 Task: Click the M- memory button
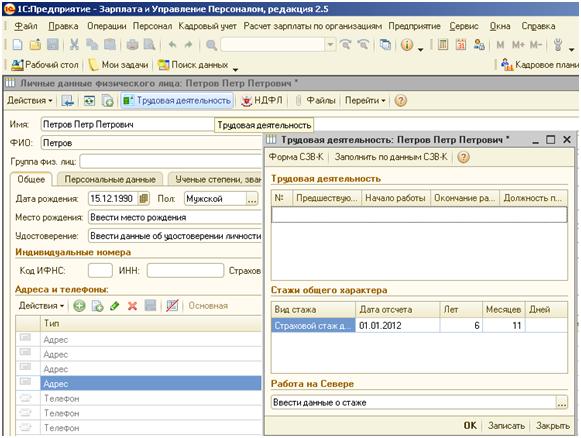point(535,45)
